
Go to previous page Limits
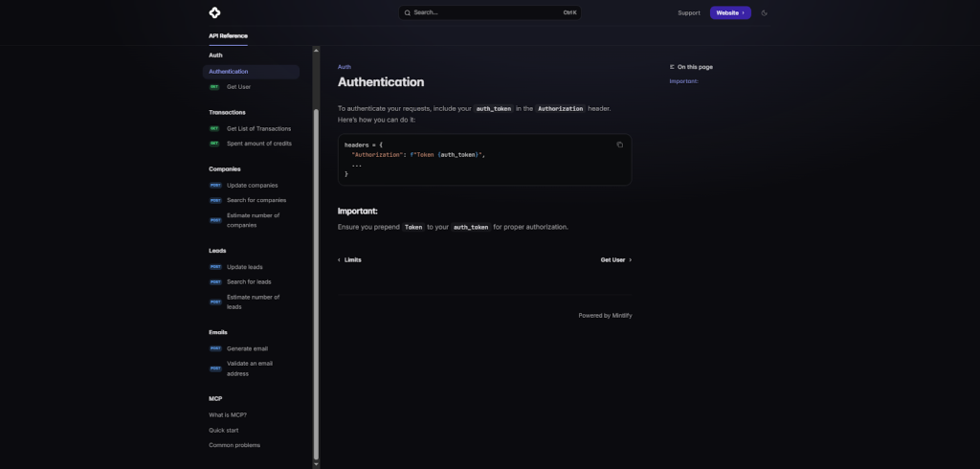350,259
